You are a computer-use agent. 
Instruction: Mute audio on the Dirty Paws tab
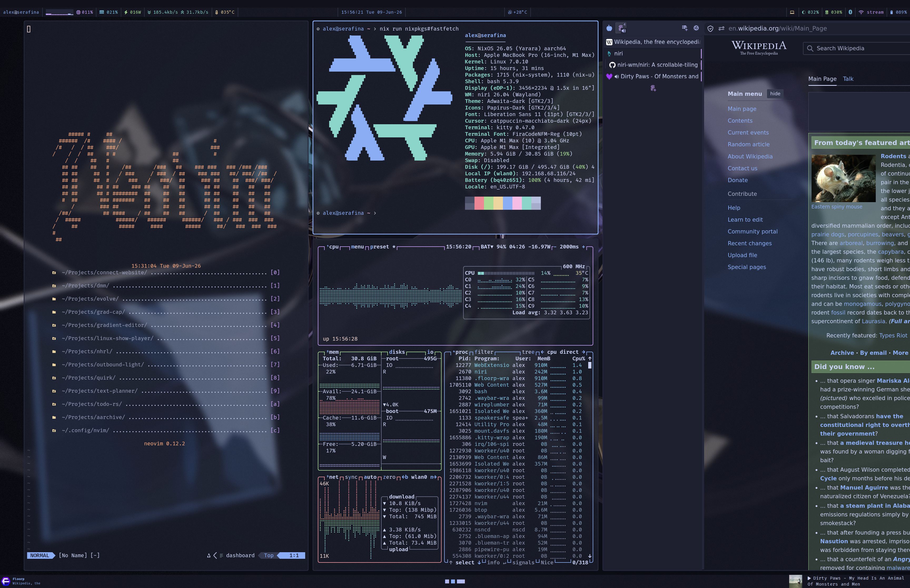[616, 77]
